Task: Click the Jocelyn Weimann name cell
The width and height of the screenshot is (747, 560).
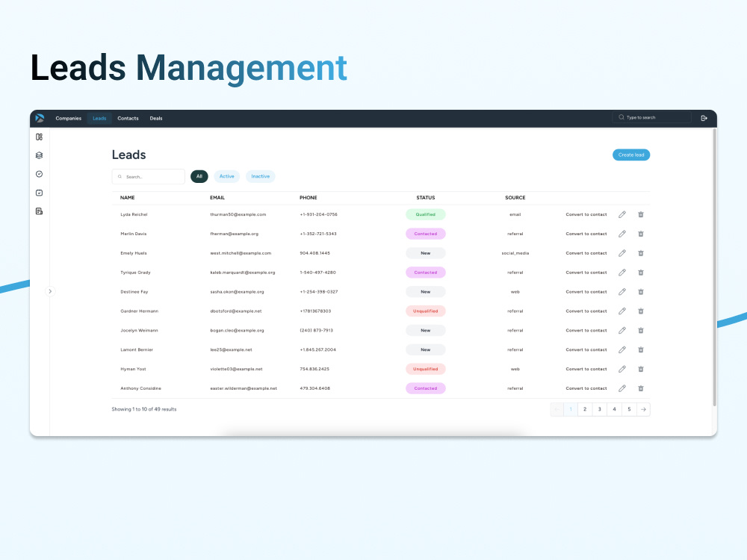Action: coord(139,331)
